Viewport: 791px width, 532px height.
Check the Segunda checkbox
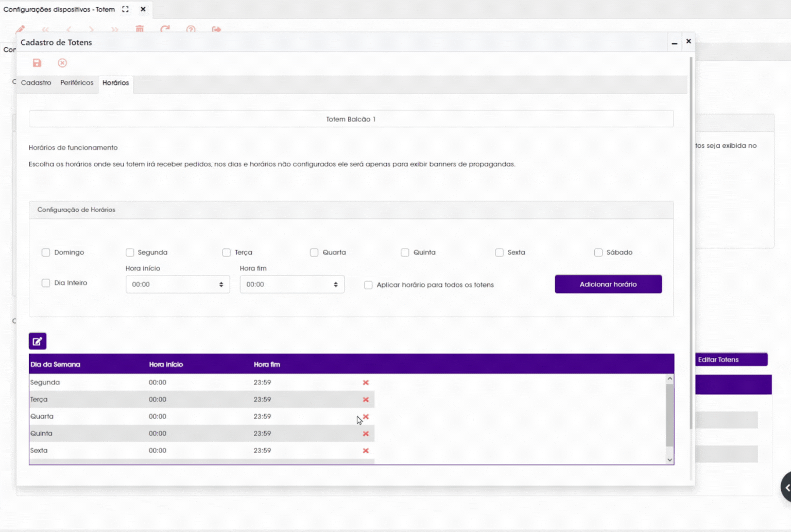130,252
